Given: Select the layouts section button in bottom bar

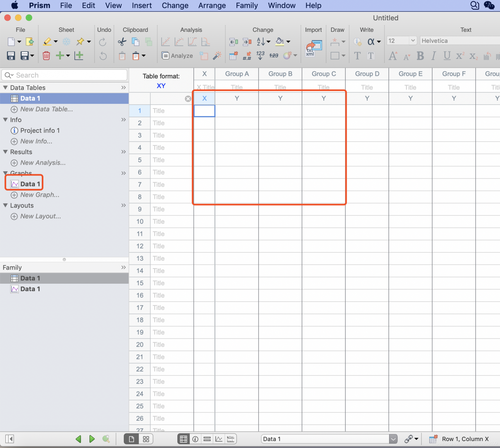Looking at the screenshot, I should click(231, 439).
